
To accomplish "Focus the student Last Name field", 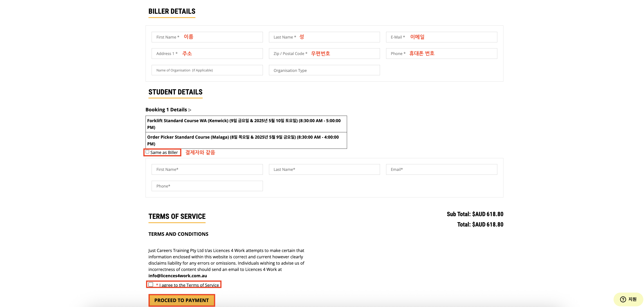I will [x=324, y=169].
